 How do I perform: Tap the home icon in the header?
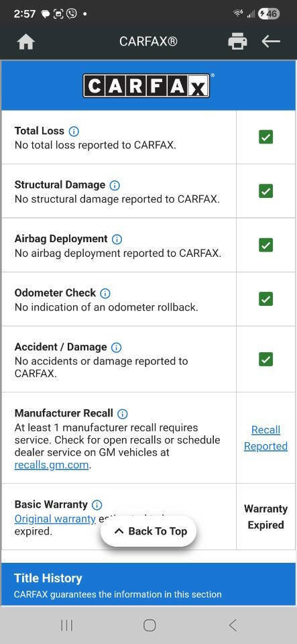click(26, 42)
